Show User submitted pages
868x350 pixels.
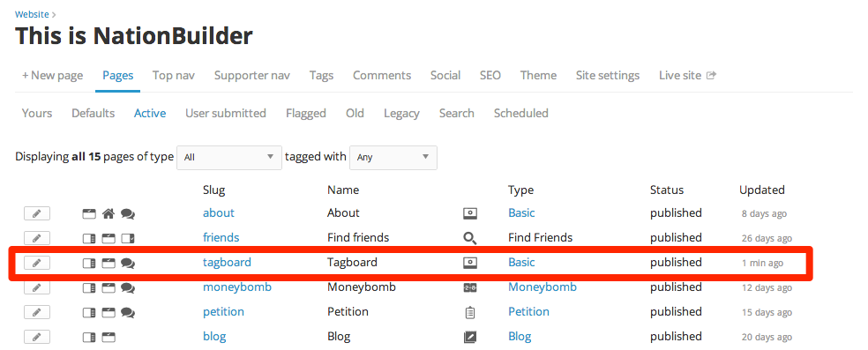coord(225,114)
